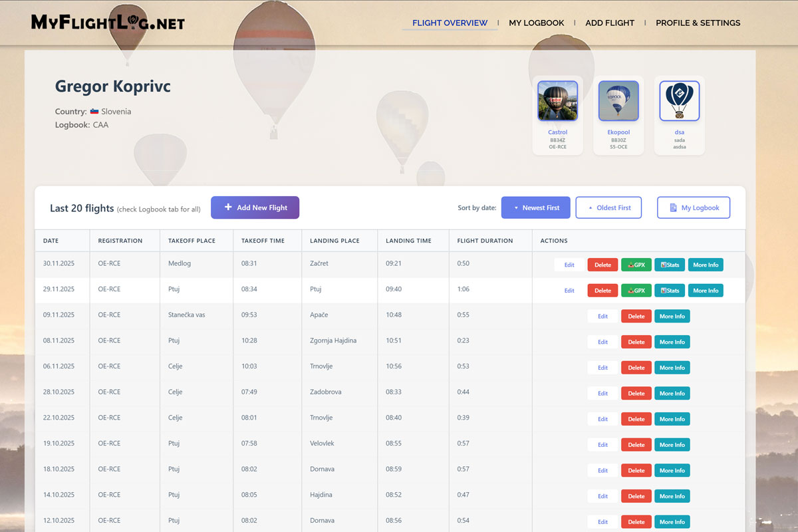Sort flights by Newest First

535,207
